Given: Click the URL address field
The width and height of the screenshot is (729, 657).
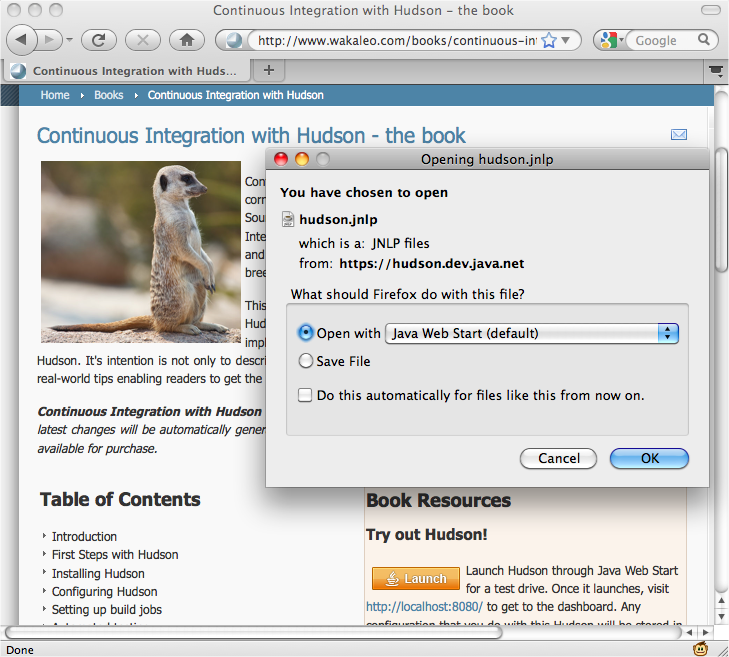Looking at the screenshot, I should (x=395, y=40).
